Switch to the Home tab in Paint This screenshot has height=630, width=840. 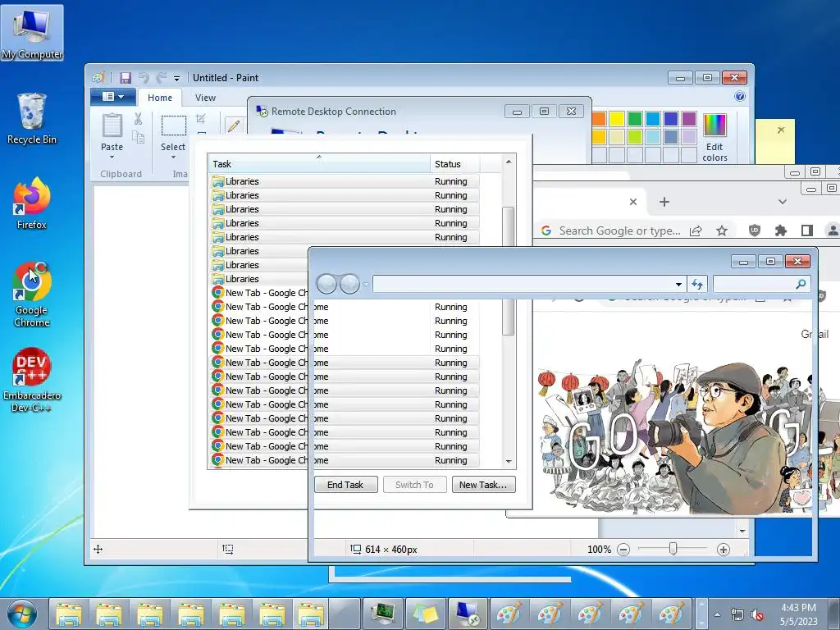[160, 98]
